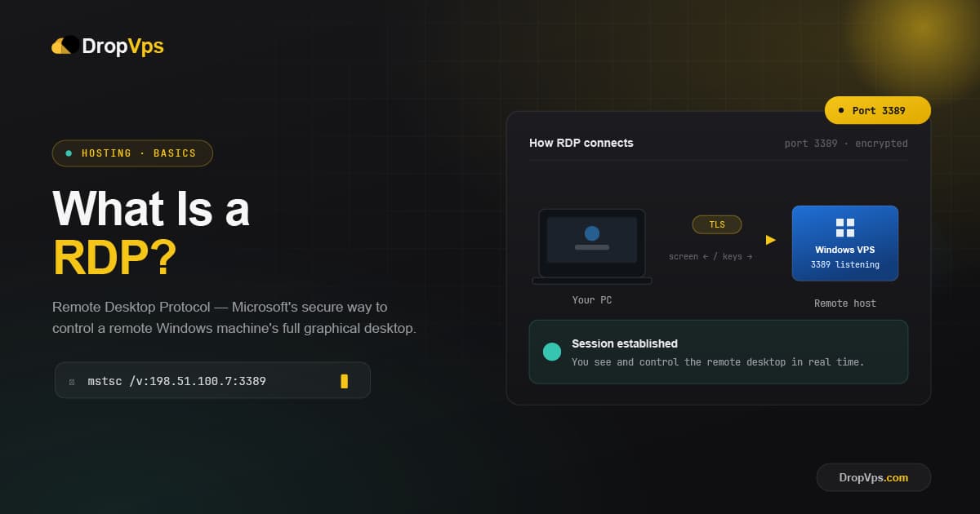Click the DropVps logo icon
The image size is (980, 514).
coord(65,46)
